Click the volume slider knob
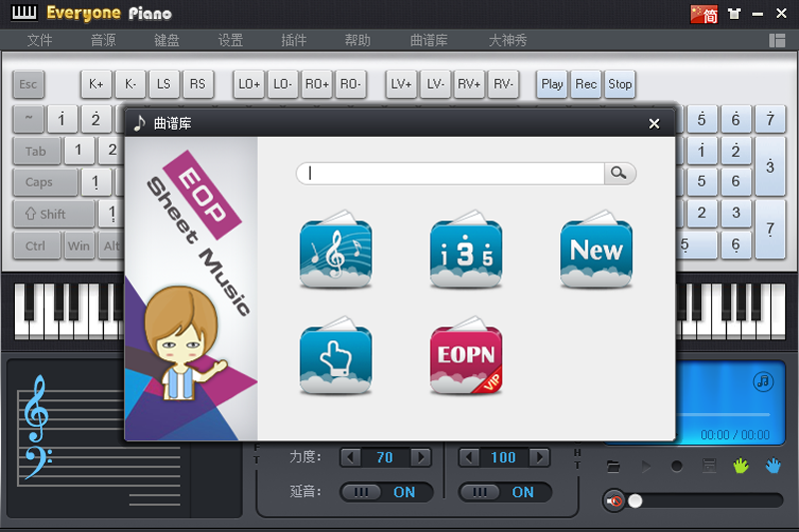This screenshot has width=799, height=532. tap(635, 501)
